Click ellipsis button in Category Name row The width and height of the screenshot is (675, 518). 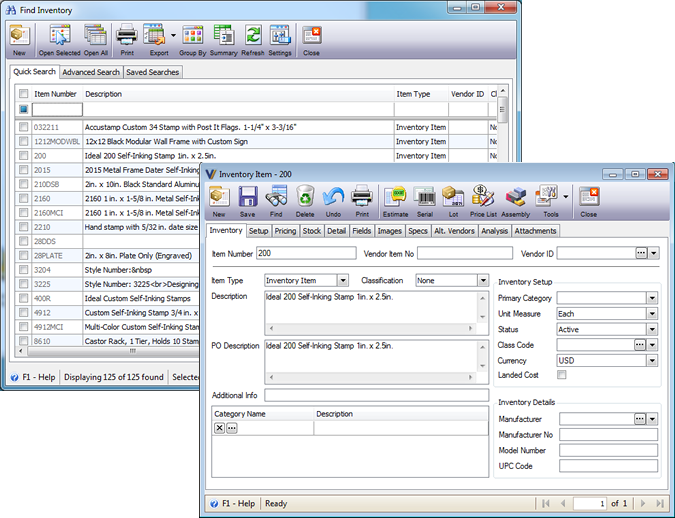coord(232,428)
